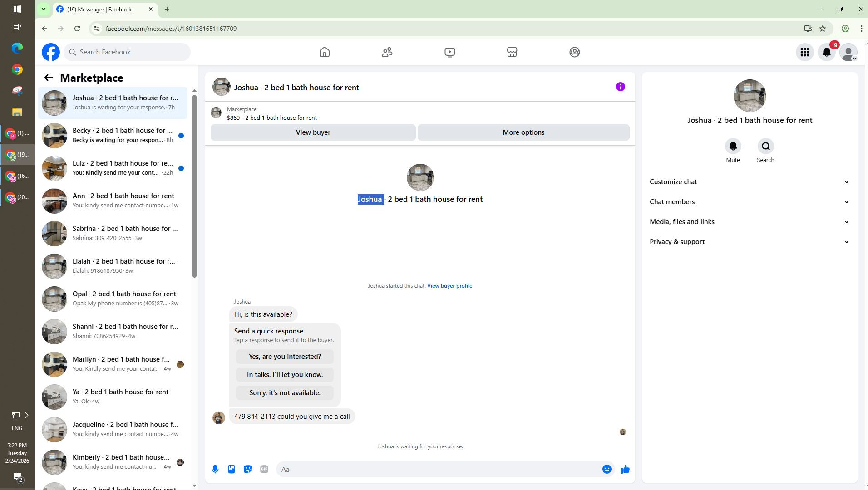Viewport: 868px width, 490px height.
Task: Open conversation information purple icon
Action: [621, 87]
